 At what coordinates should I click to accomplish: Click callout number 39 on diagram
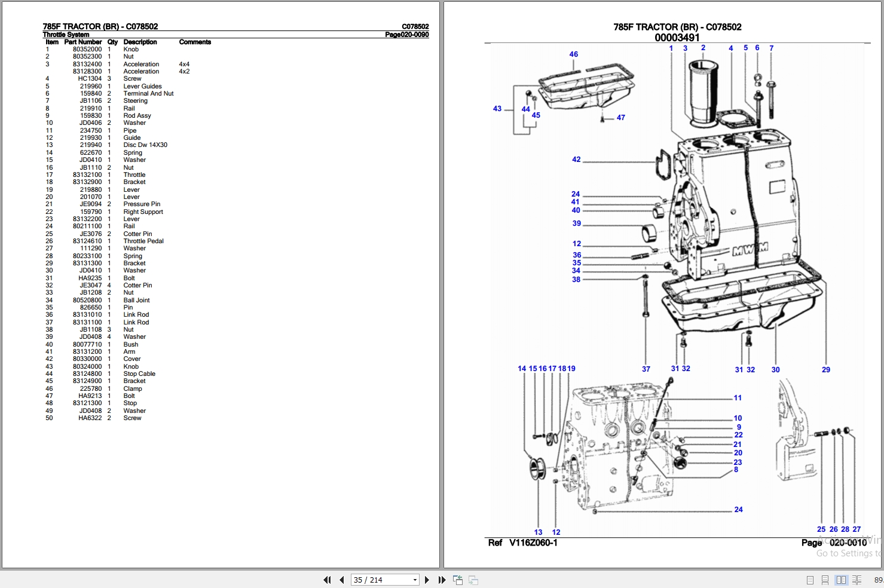[x=577, y=223]
